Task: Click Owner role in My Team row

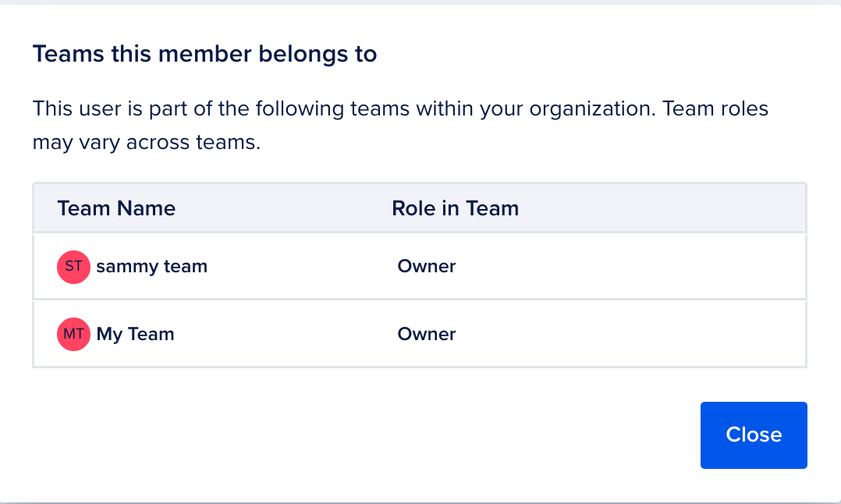Action: 427,335
